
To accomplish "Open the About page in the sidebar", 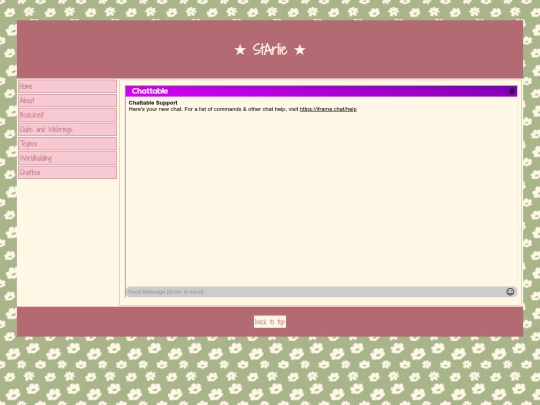I will click(68, 101).
